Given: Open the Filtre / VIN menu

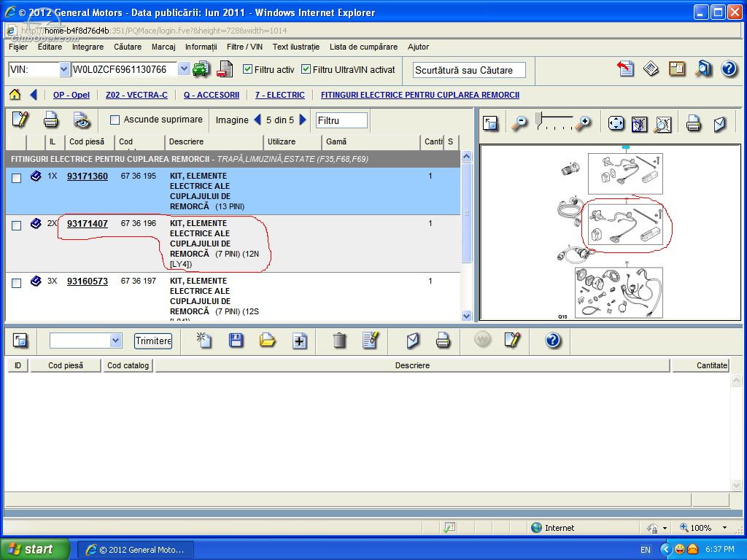Looking at the screenshot, I should coord(244,47).
